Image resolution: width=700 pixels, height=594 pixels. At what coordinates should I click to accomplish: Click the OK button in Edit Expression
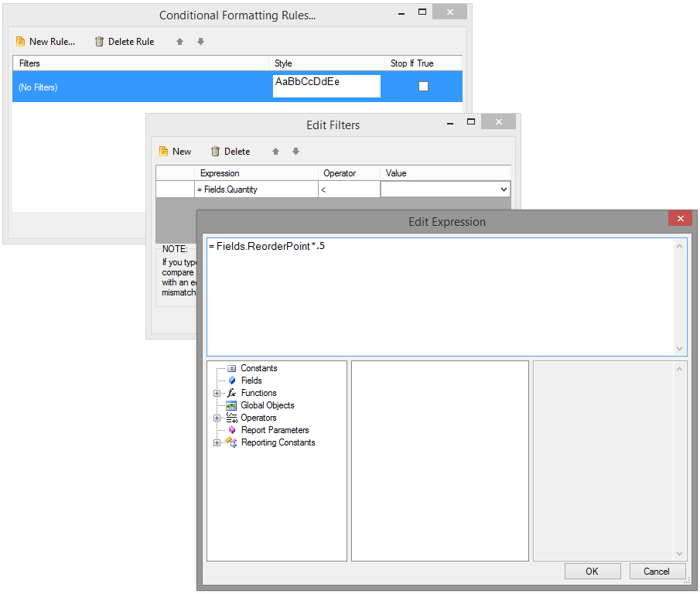592,571
